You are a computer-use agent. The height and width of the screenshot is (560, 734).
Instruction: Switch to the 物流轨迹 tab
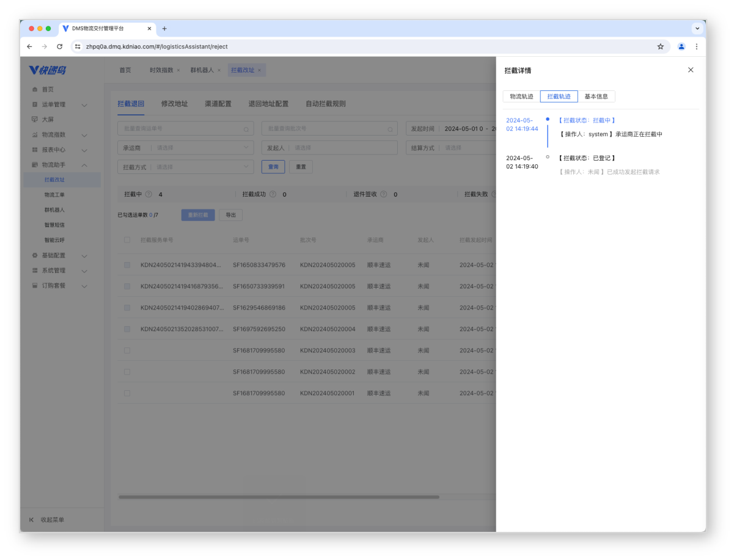point(521,96)
